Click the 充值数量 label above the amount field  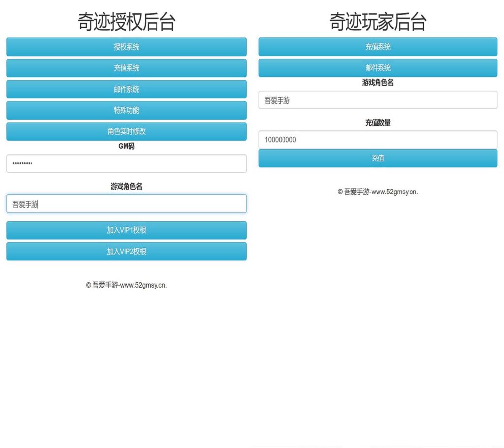tap(378, 123)
